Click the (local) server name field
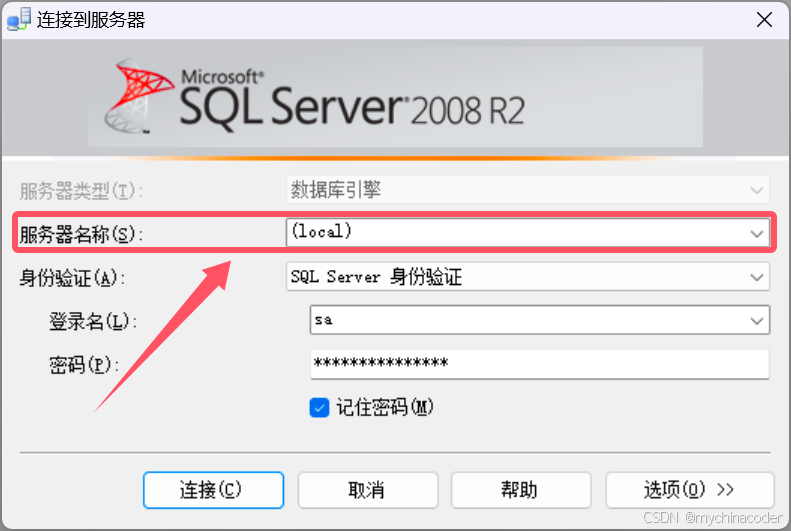Image resolution: width=791 pixels, height=531 pixels. tap(528, 232)
